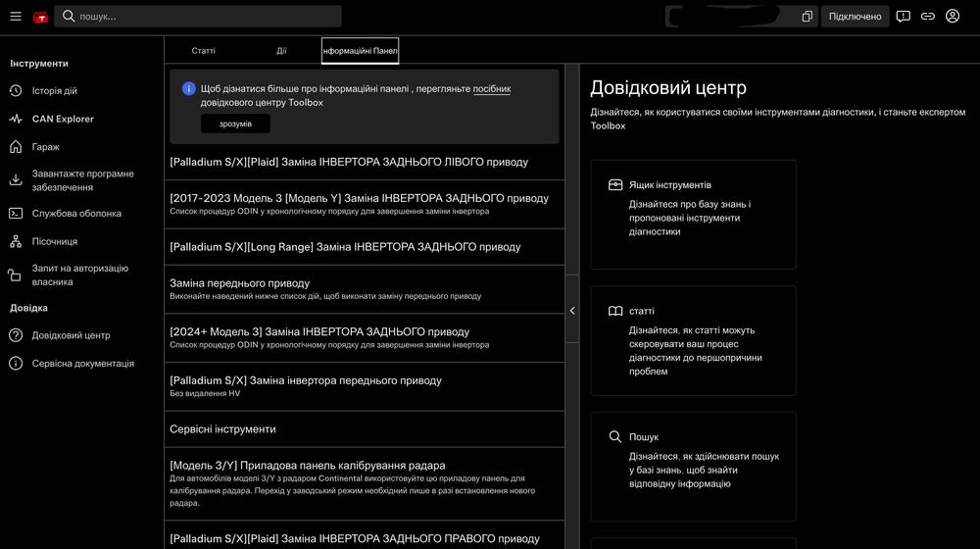
Task: Click the Довідковий центр question icon
Action: (16, 335)
